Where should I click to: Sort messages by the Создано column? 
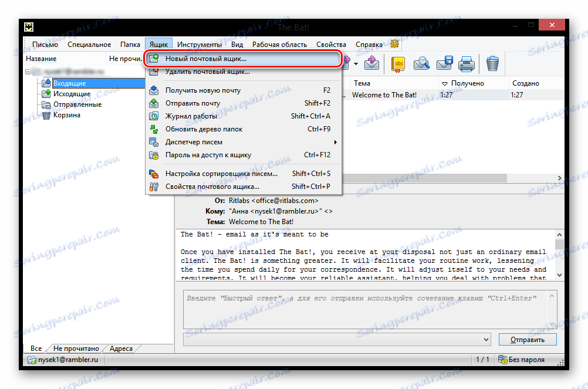(536, 83)
